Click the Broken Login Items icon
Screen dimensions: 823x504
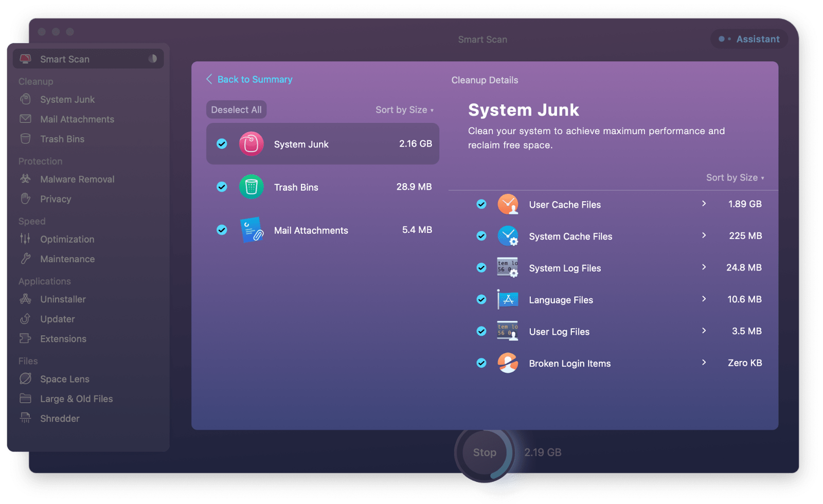pos(508,363)
